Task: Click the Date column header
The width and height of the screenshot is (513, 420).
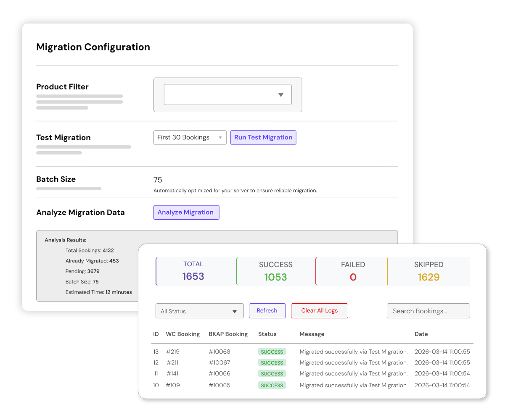Action: (x=421, y=334)
